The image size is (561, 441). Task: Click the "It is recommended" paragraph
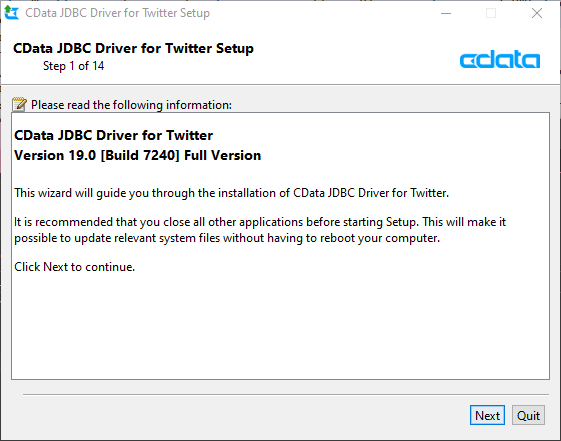click(x=260, y=230)
